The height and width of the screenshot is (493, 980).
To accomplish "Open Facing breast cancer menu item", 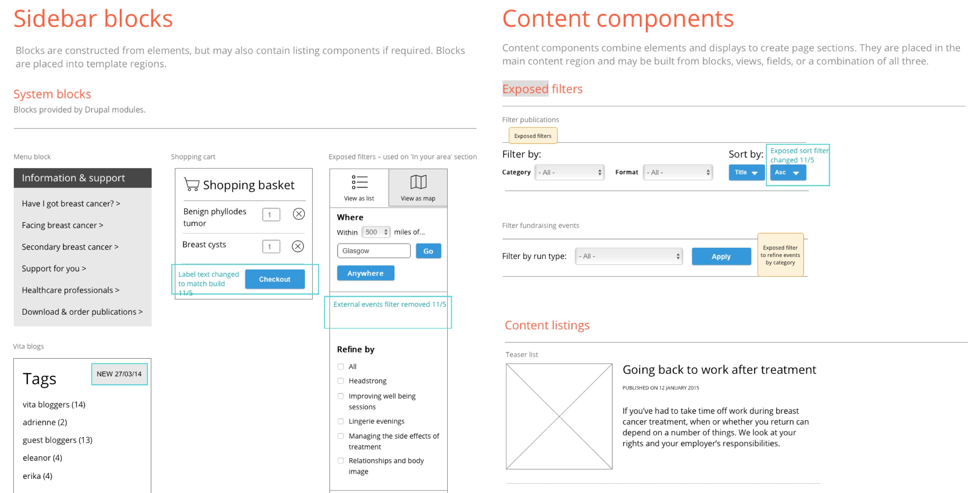I will pos(62,225).
